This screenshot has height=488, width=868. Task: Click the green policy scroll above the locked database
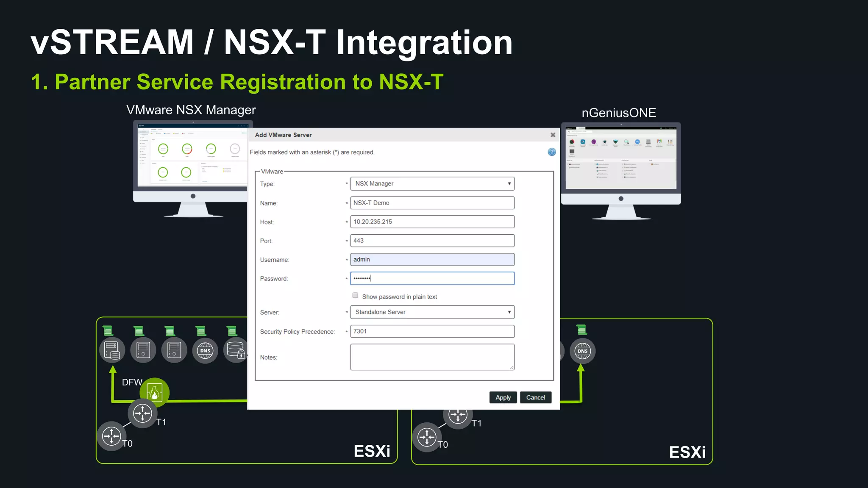tap(232, 331)
